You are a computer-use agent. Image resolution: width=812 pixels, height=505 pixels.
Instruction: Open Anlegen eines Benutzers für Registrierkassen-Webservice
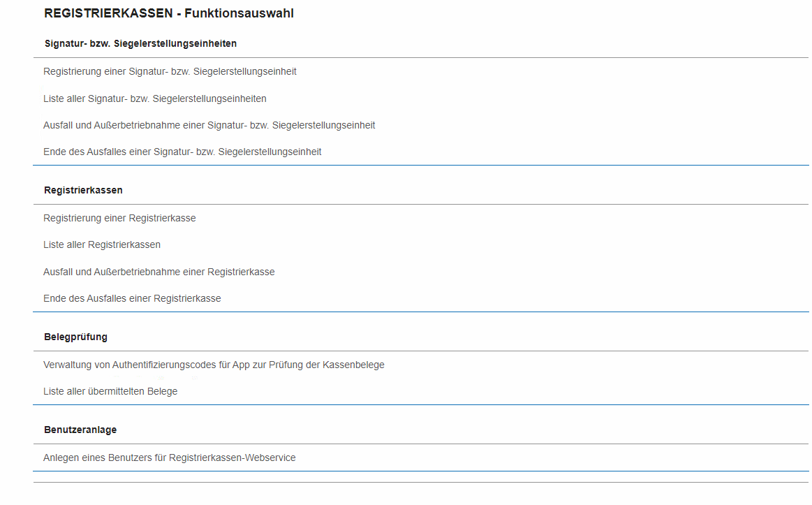[169, 458]
